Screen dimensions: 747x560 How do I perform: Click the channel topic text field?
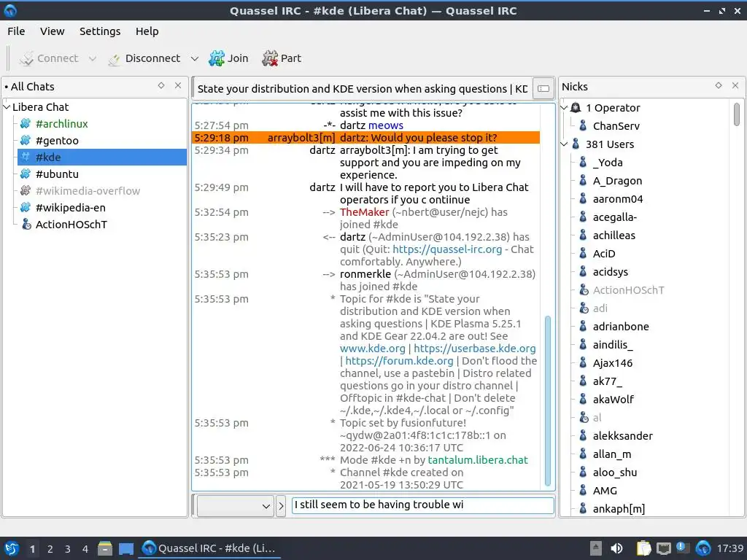click(362, 88)
